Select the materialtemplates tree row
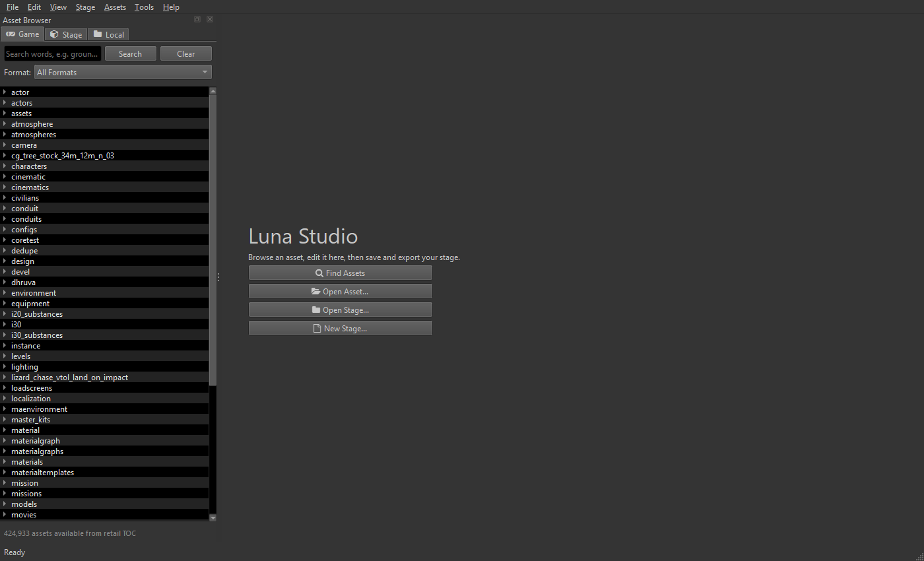Screen dimensions: 924x561 point(104,473)
